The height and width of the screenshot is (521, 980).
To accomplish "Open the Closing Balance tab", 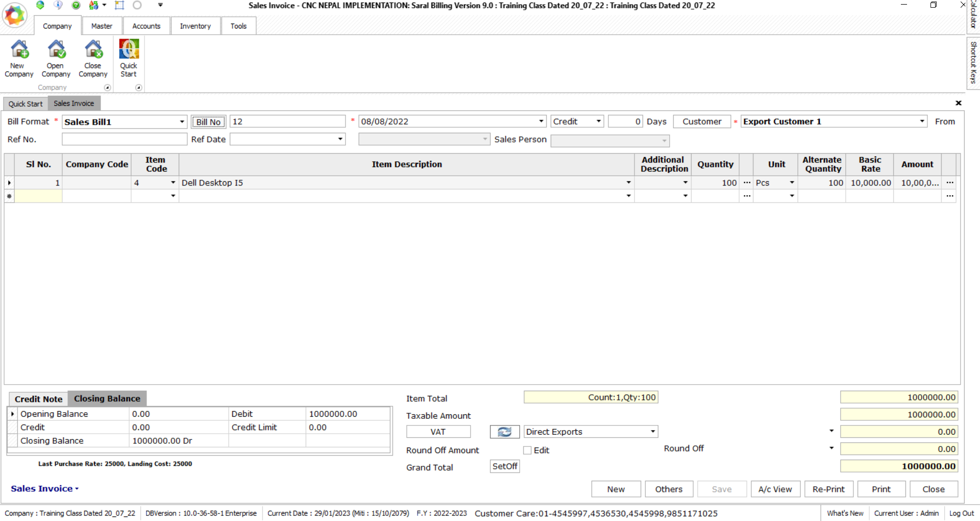I will tap(107, 398).
